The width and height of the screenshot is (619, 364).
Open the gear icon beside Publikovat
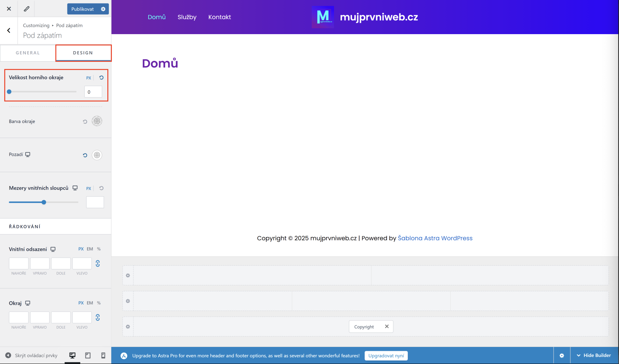pyautogui.click(x=103, y=9)
